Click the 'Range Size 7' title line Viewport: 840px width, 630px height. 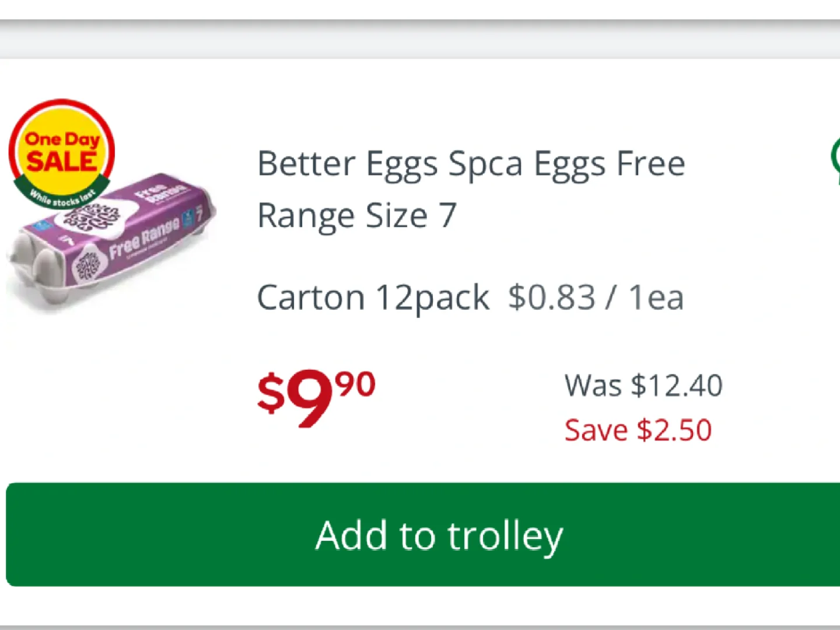[x=356, y=215]
